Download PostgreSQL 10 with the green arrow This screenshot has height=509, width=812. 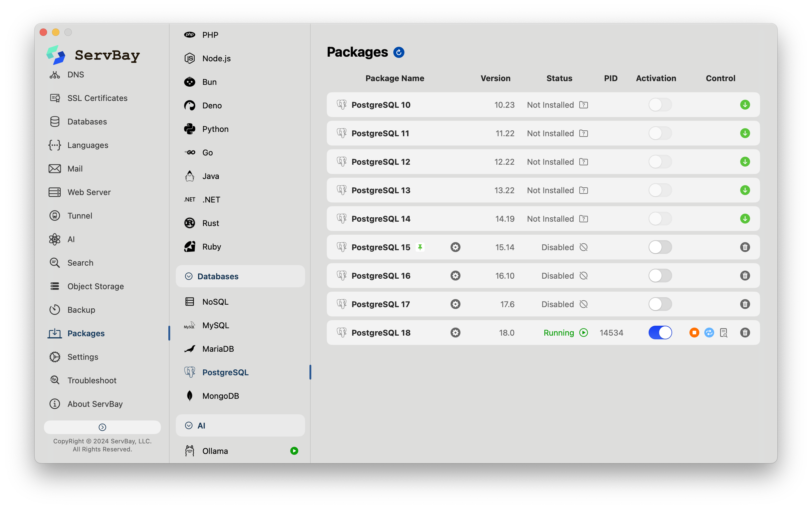(x=745, y=105)
